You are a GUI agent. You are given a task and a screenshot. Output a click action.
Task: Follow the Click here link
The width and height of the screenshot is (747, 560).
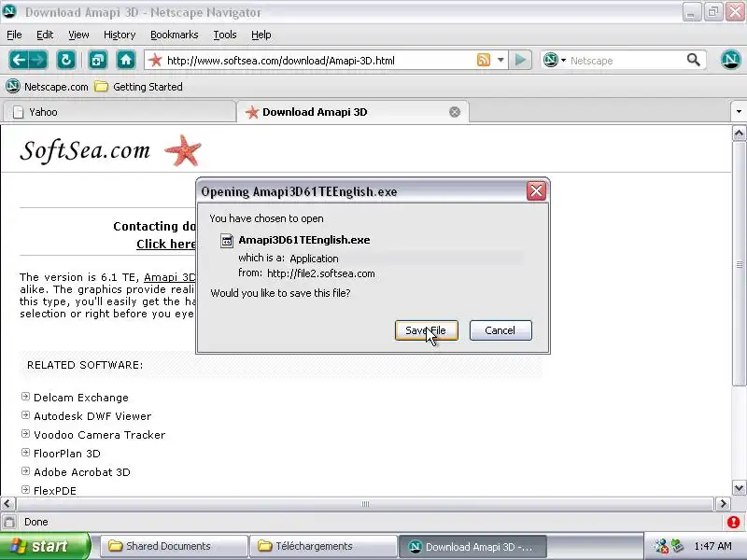tap(166, 244)
